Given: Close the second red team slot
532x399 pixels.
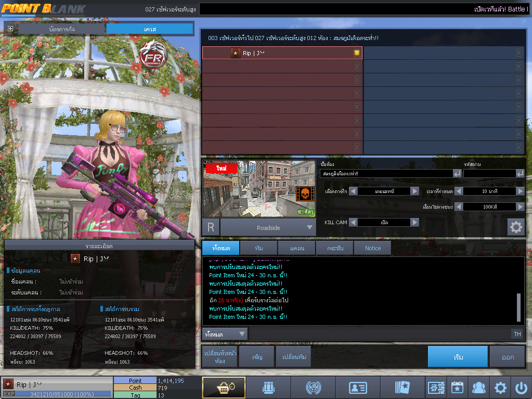Looking at the screenshot, I should [357, 67].
